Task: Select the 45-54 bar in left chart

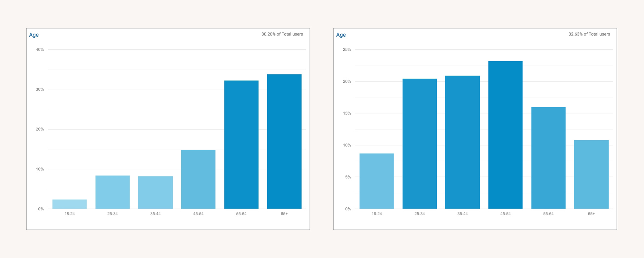Action: (198, 179)
